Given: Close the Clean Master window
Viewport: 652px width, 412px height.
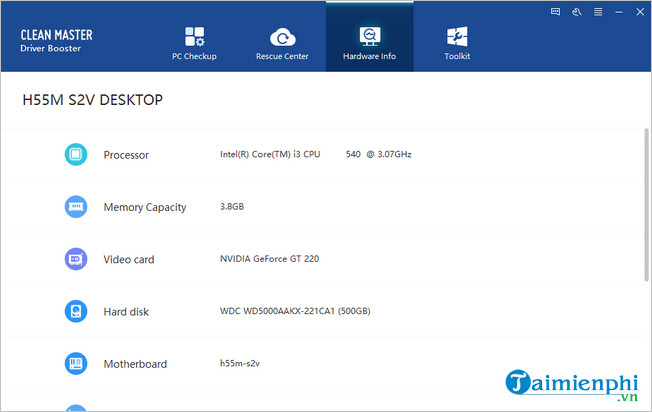Looking at the screenshot, I should pos(638,12).
